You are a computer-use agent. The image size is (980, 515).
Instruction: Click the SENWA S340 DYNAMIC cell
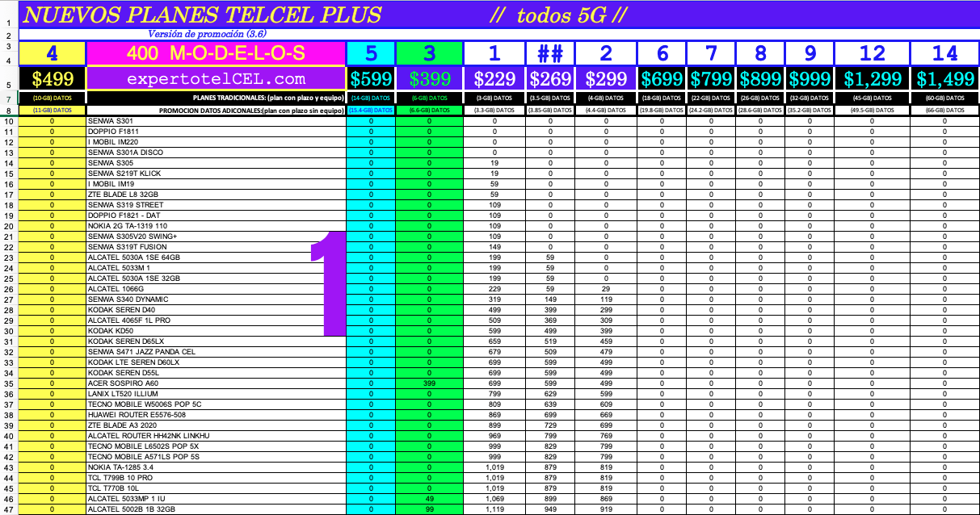(x=216, y=299)
